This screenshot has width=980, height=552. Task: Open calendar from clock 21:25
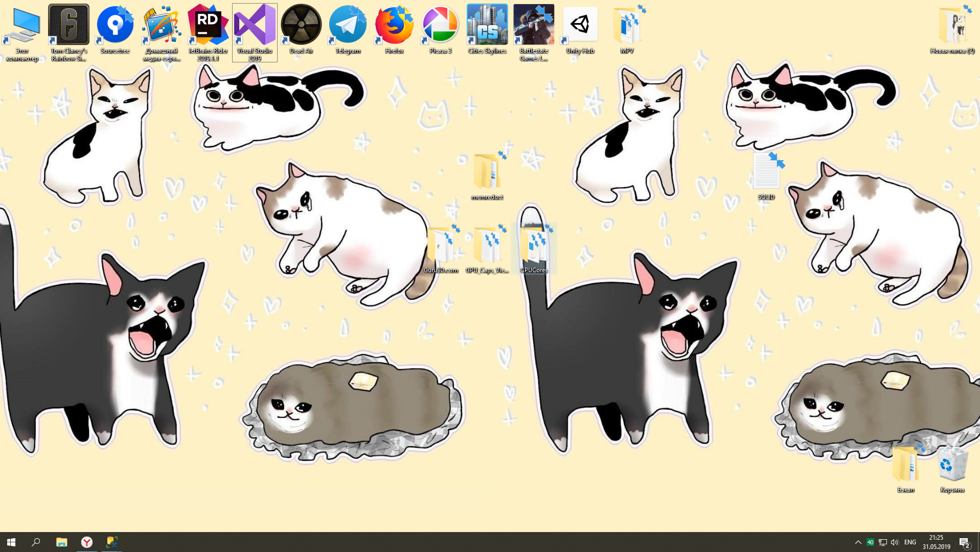pos(936,542)
